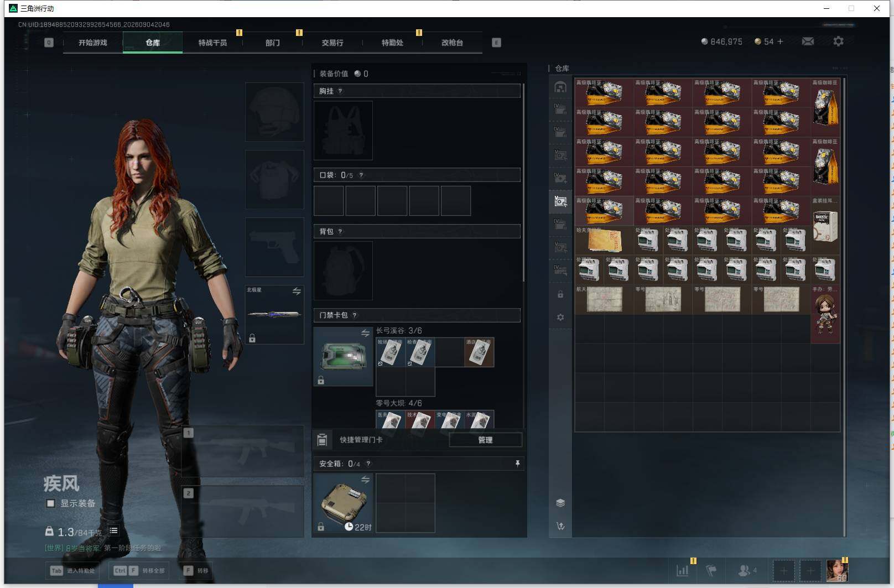Swap the door card pack item
This screenshot has height=588, width=894.
tap(365, 333)
